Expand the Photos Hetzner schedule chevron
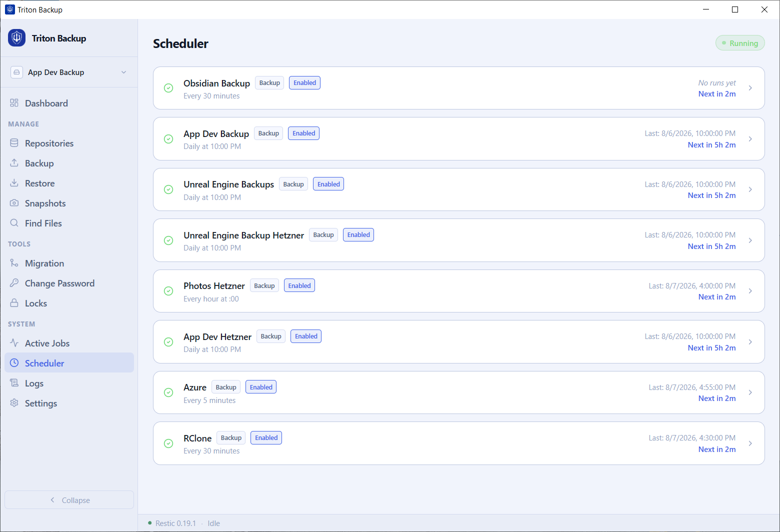This screenshot has height=532, width=780. click(x=750, y=291)
